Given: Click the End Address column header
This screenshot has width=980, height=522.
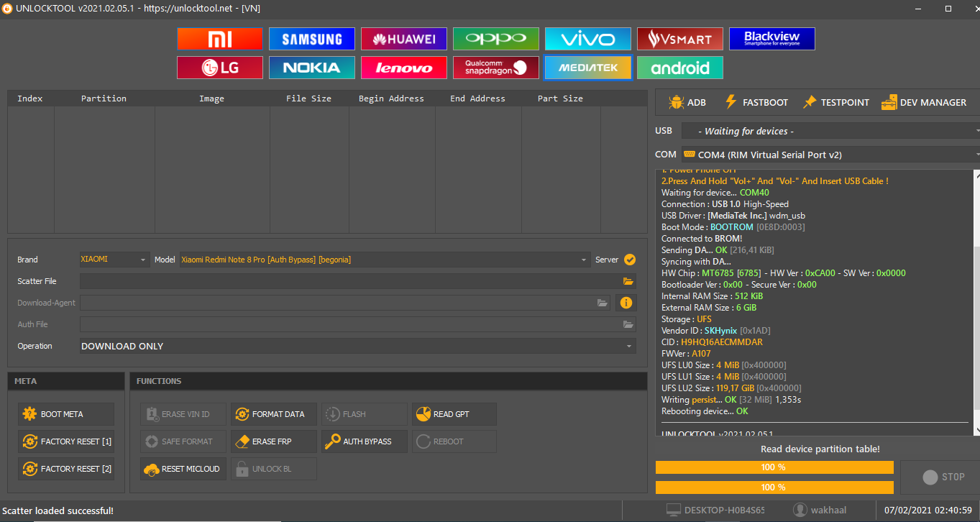Looking at the screenshot, I should click(x=477, y=99).
